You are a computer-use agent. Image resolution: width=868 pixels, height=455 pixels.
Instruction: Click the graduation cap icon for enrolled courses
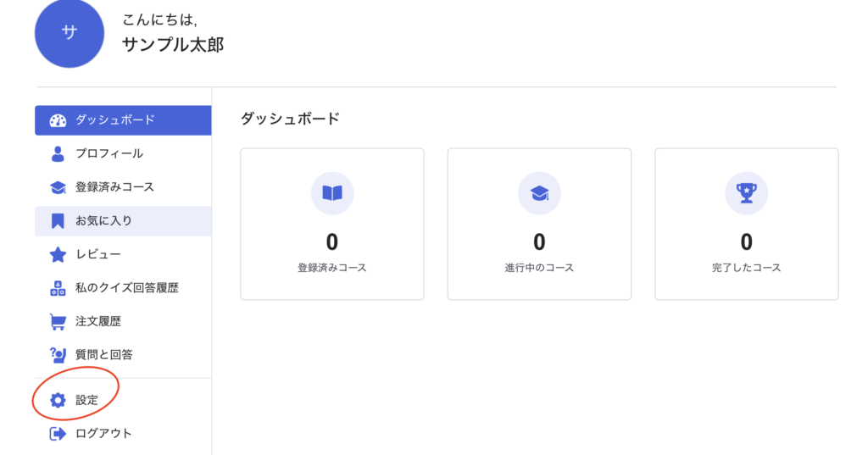pyautogui.click(x=58, y=187)
